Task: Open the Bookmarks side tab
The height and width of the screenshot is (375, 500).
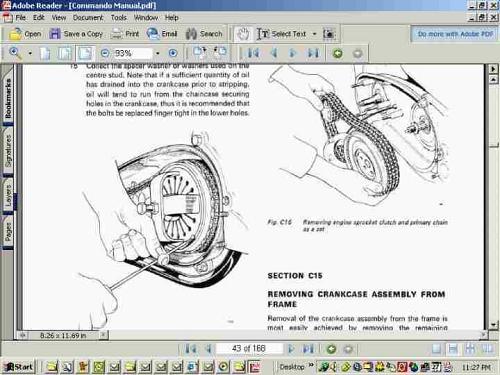Action: 7,97
